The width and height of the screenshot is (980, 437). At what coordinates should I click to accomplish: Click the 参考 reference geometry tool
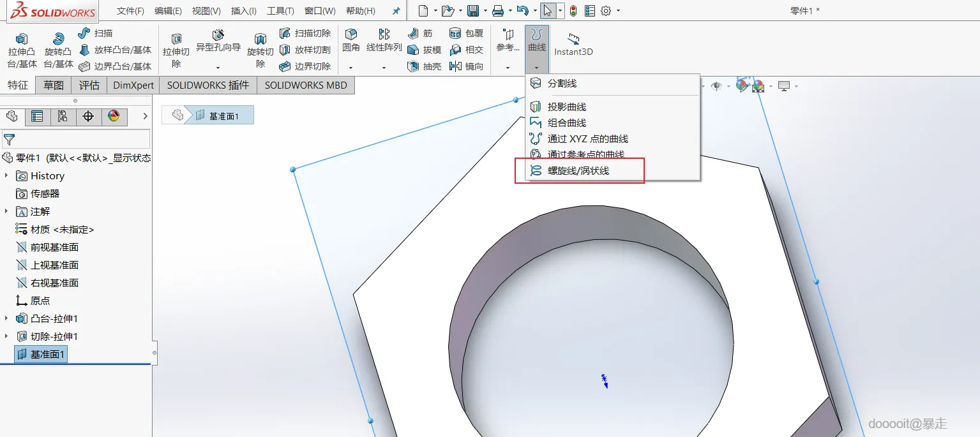click(x=508, y=41)
